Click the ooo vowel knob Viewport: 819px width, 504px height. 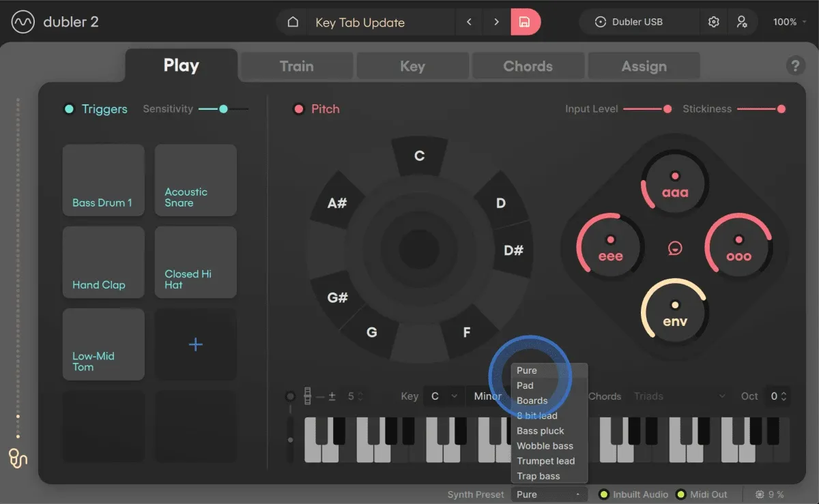pos(738,248)
